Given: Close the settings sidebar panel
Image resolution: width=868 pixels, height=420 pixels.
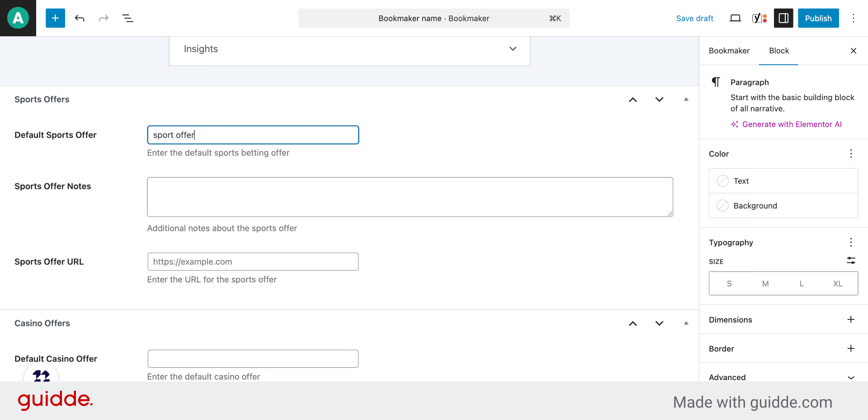Looking at the screenshot, I should coord(853,51).
